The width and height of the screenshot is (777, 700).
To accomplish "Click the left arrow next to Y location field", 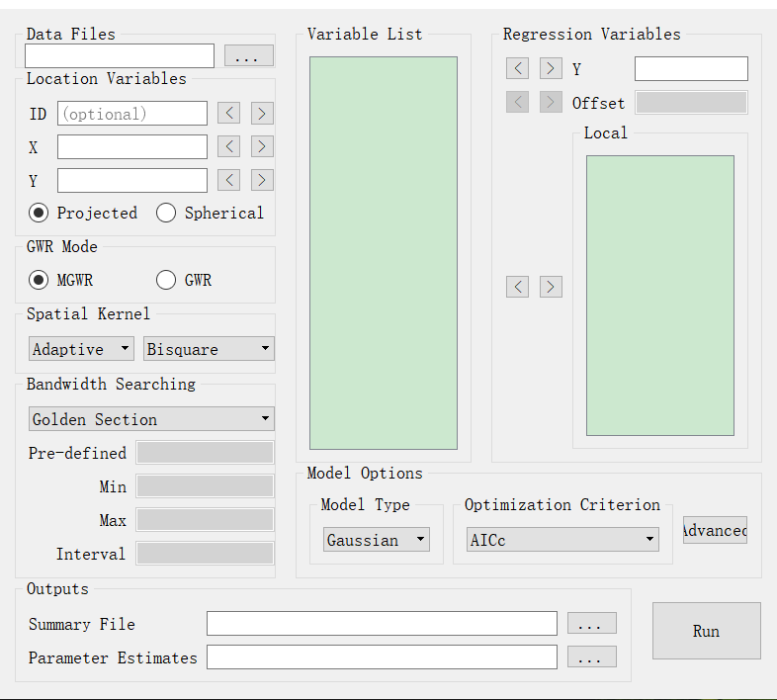I will coord(229,180).
